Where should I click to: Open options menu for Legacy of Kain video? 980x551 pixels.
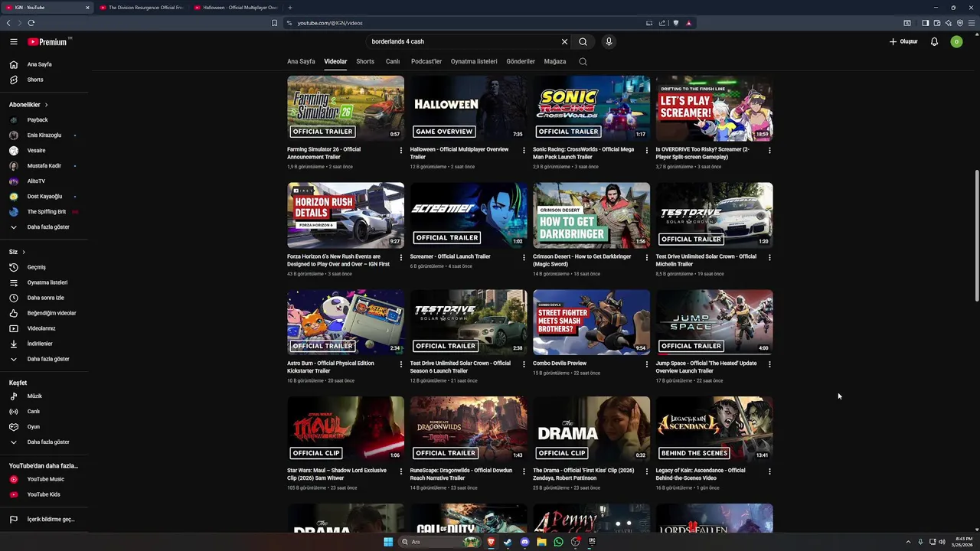click(769, 471)
